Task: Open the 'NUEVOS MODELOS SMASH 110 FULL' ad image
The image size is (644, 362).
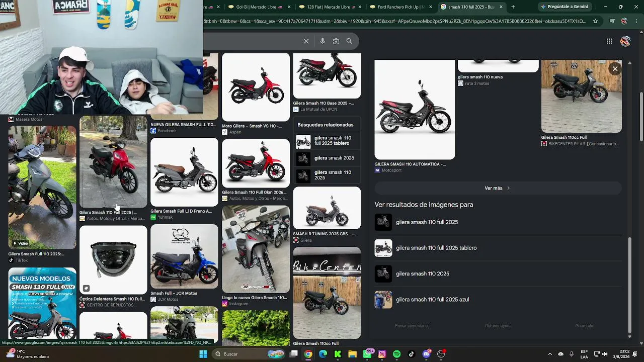Action: click(42, 304)
